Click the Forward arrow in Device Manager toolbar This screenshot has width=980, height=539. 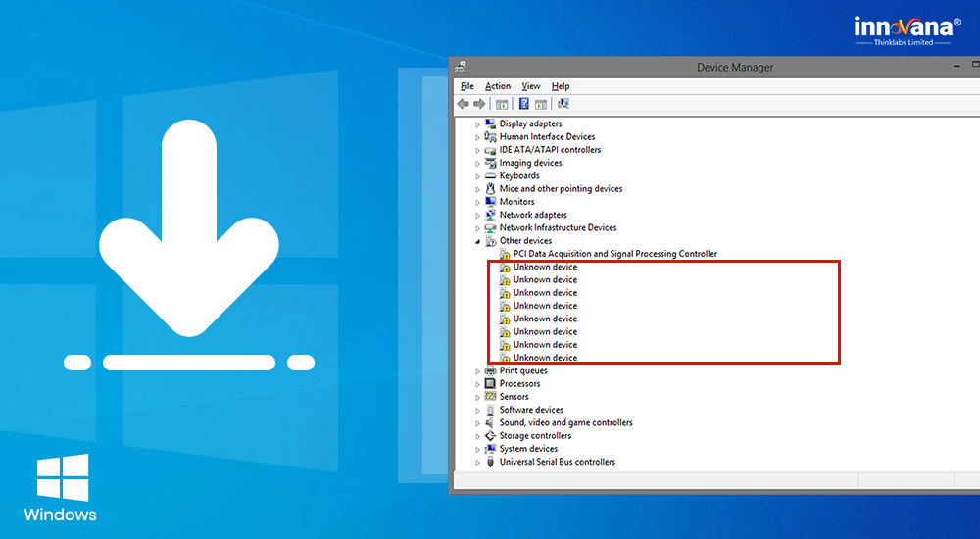479,104
